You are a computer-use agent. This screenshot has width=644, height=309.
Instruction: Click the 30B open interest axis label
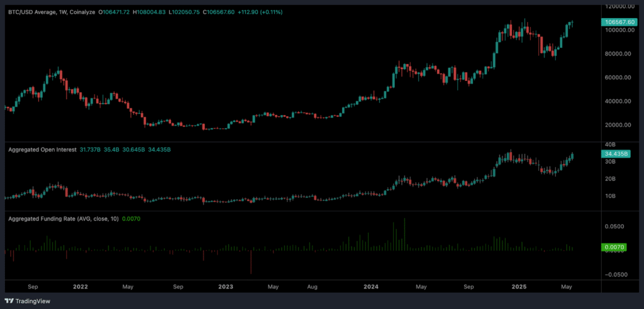point(611,161)
